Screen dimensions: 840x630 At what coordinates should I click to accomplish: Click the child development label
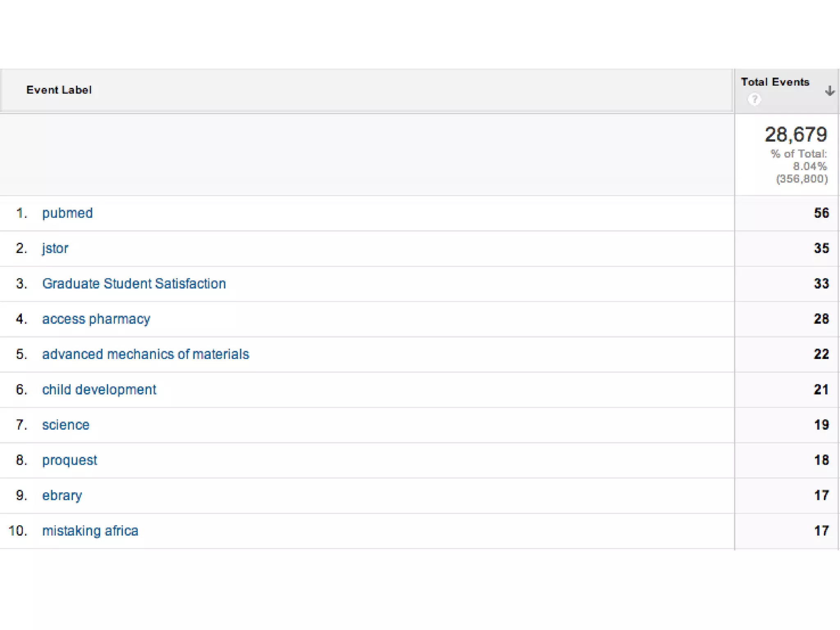coord(99,390)
